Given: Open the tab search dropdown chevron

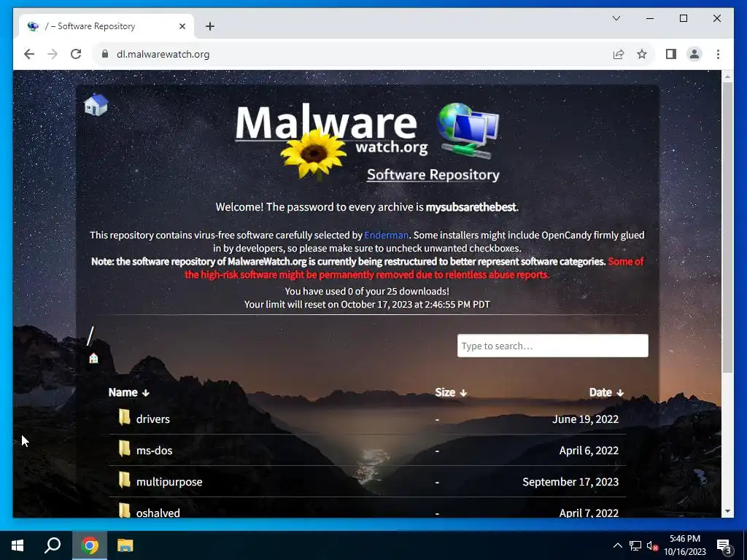Looking at the screenshot, I should click(x=616, y=18).
